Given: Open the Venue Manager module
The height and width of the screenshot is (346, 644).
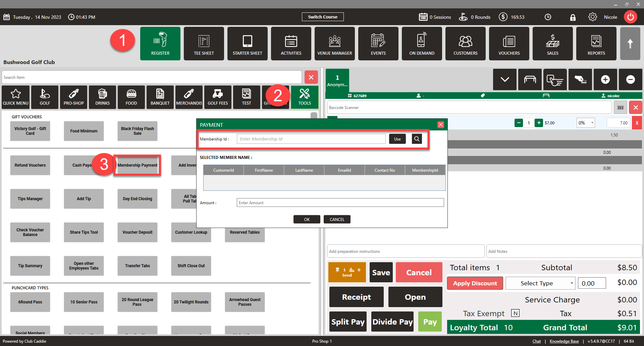Looking at the screenshot, I should point(334,44).
